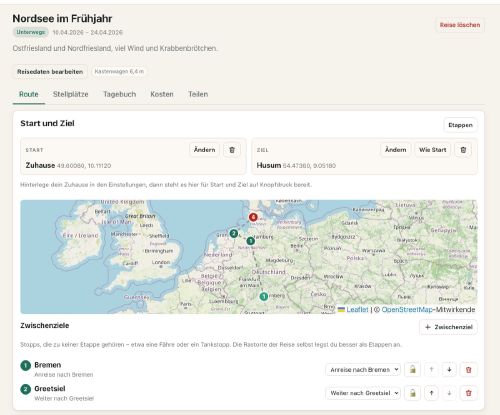
Task: Open the Kosten tab
Action: (x=162, y=94)
